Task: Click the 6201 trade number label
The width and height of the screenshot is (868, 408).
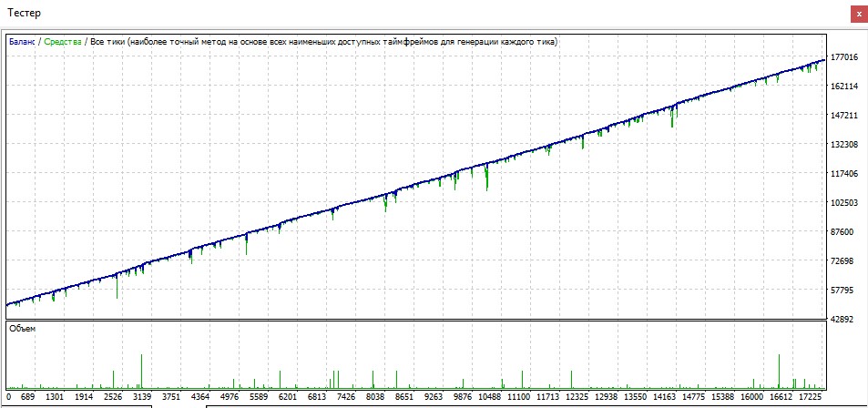Action: coord(287,397)
